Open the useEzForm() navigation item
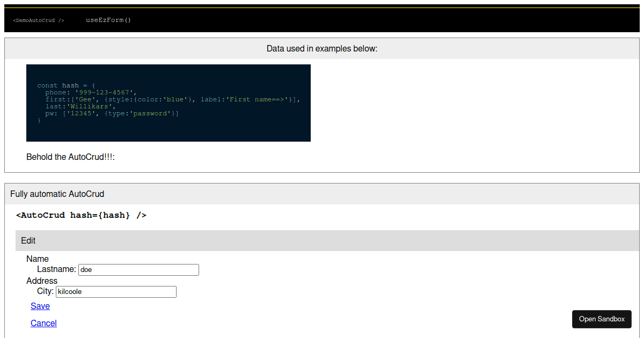This screenshot has width=644, height=338. coord(108,20)
